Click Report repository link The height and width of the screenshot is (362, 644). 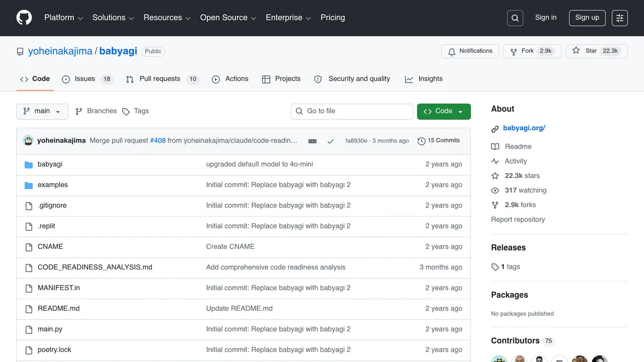click(518, 220)
